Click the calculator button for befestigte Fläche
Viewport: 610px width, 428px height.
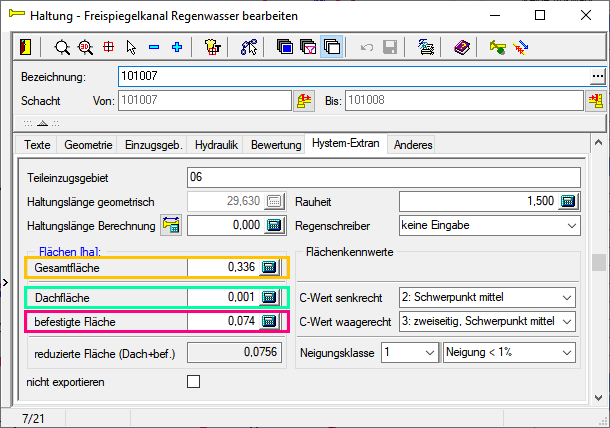tap(269, 321)
